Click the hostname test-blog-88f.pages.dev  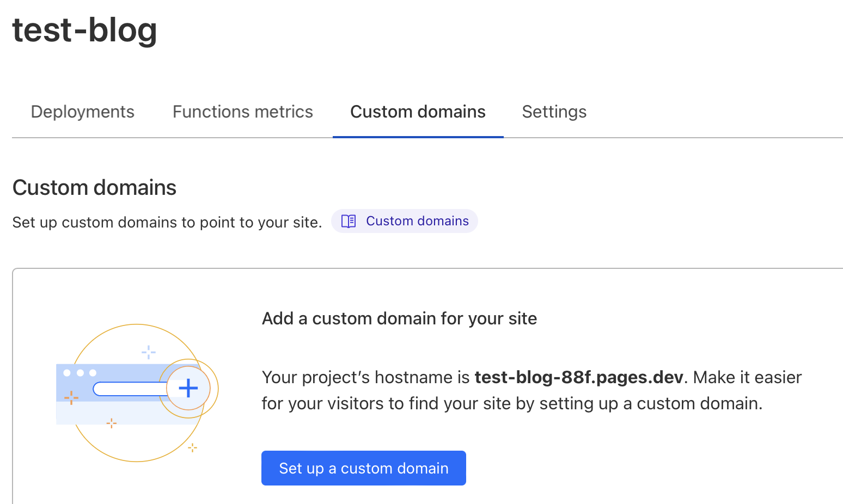click(578, 377)
